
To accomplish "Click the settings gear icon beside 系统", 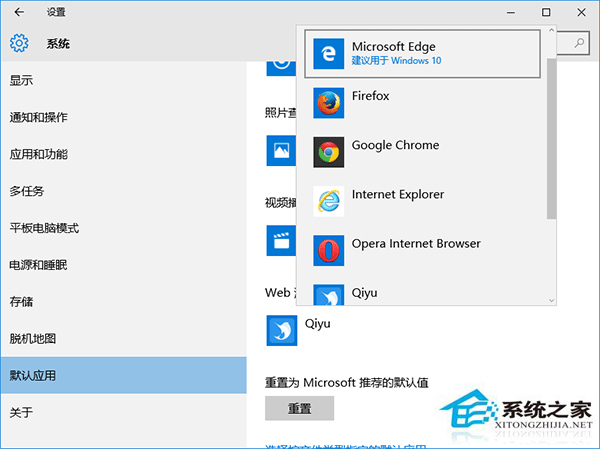I will coord(19,43).
